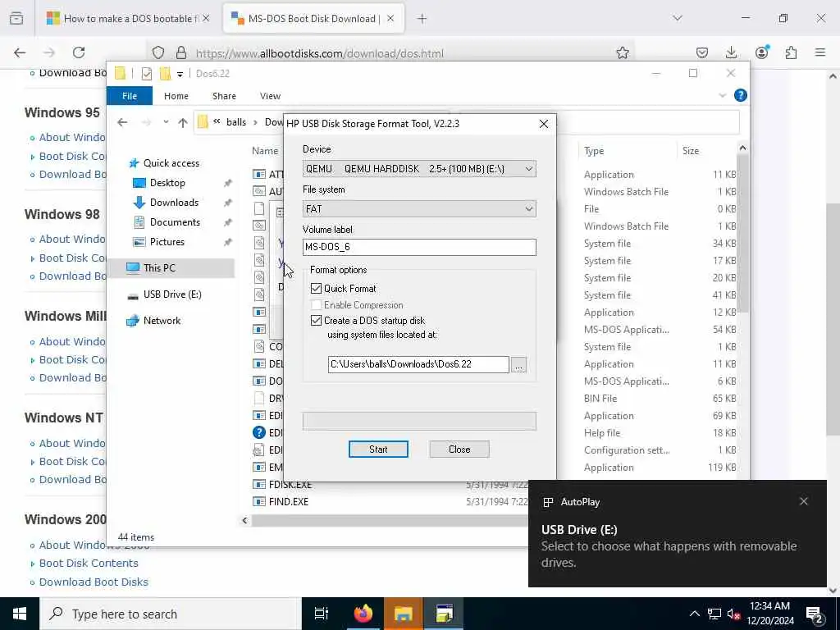Uncheck Create a DOS startup disk
This screenshot has width=840, height=630.
[316, 321]
